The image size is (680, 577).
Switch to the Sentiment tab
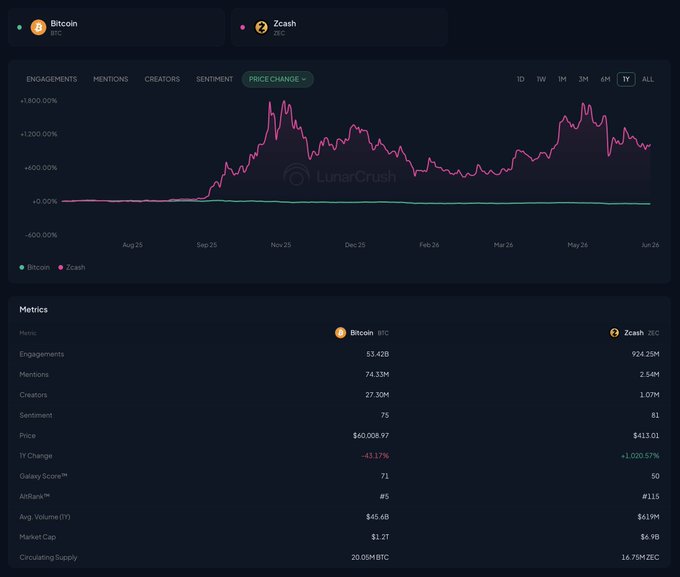click(x=214, y=79)
